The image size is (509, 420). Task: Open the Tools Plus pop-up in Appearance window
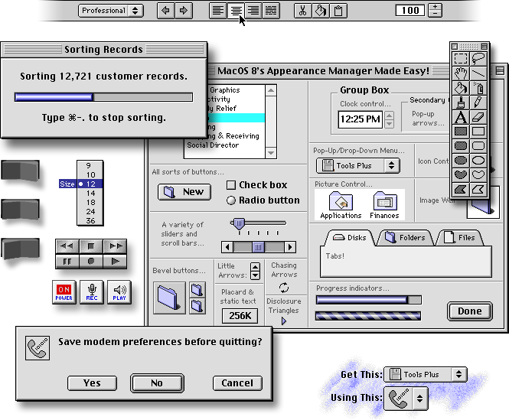point(358,165)
